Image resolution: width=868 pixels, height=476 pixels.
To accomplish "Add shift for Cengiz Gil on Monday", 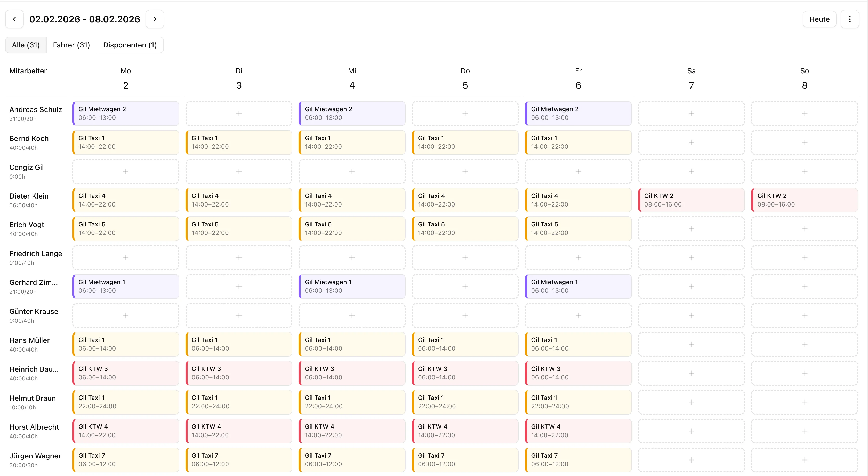I will coord(126,171).
